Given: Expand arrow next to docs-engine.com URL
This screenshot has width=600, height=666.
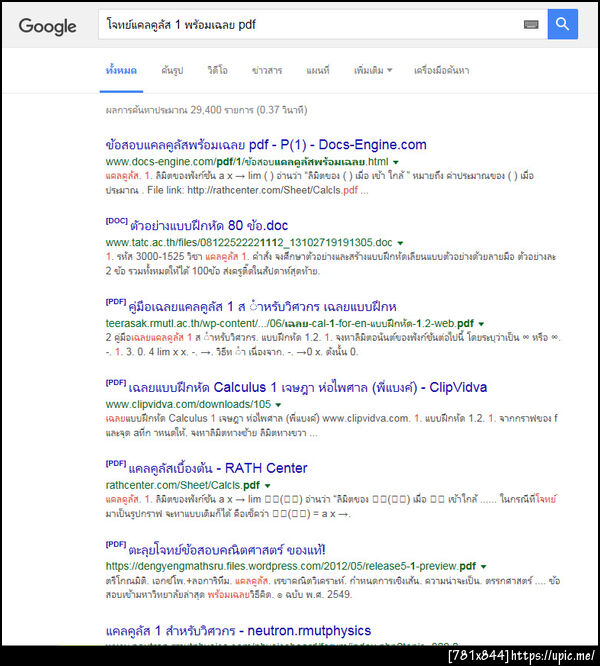Looking at the screenshot, I should tap(396, 162).
